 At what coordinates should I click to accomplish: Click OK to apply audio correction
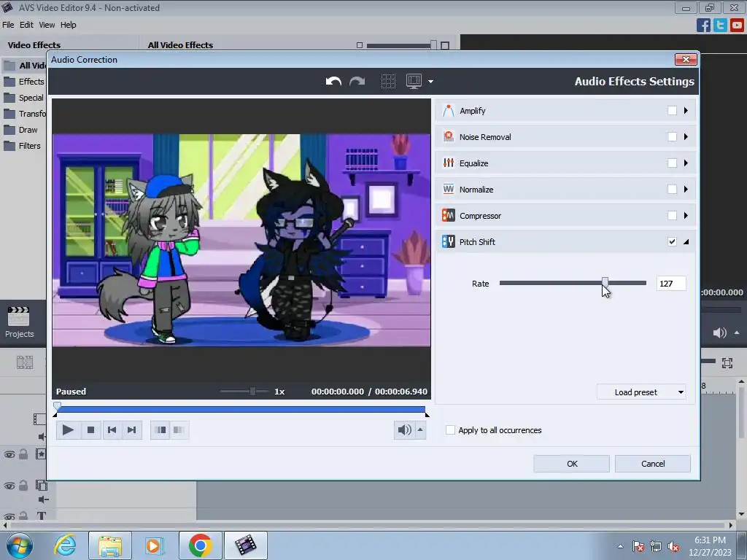click(x=572, y=464)
